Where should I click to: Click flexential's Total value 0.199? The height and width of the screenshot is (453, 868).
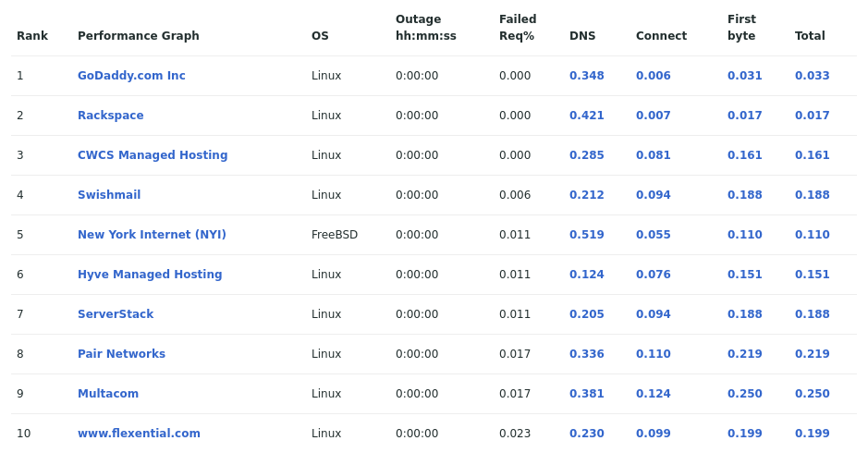coord(813,434)
